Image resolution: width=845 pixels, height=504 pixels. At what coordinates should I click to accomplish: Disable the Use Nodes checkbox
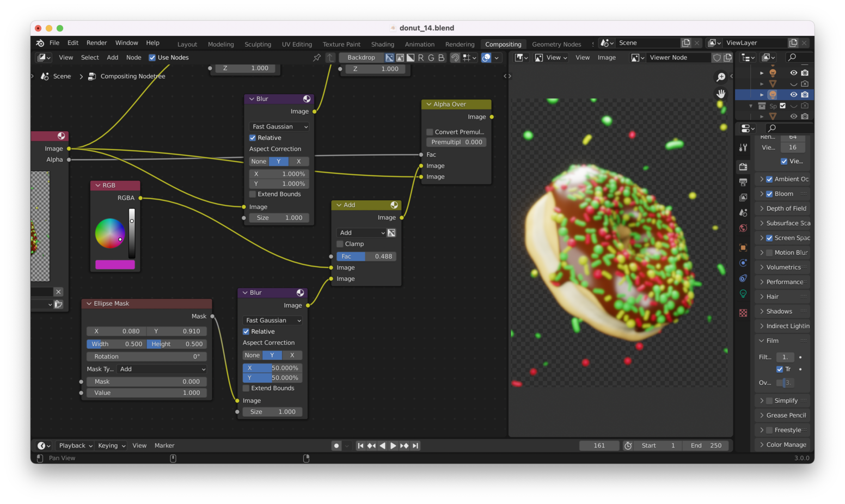point(152,58)
